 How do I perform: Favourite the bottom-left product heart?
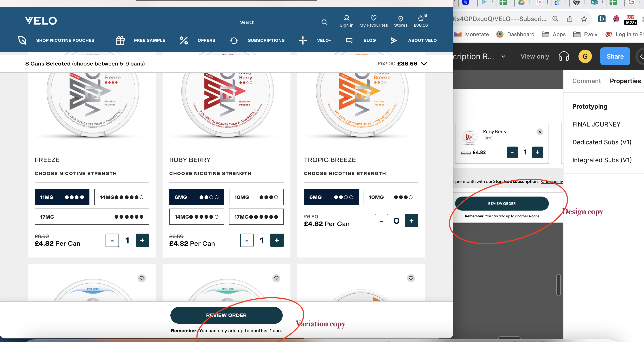(142, 278)
